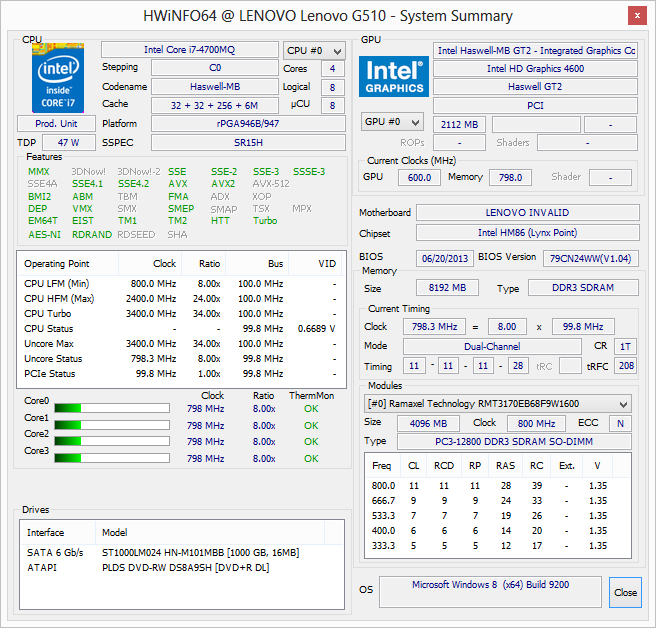The height and width of the screenshot is (632, 659).
Task: Select the ST1000LM024 SATA drive row
Action: pos(163,552)
